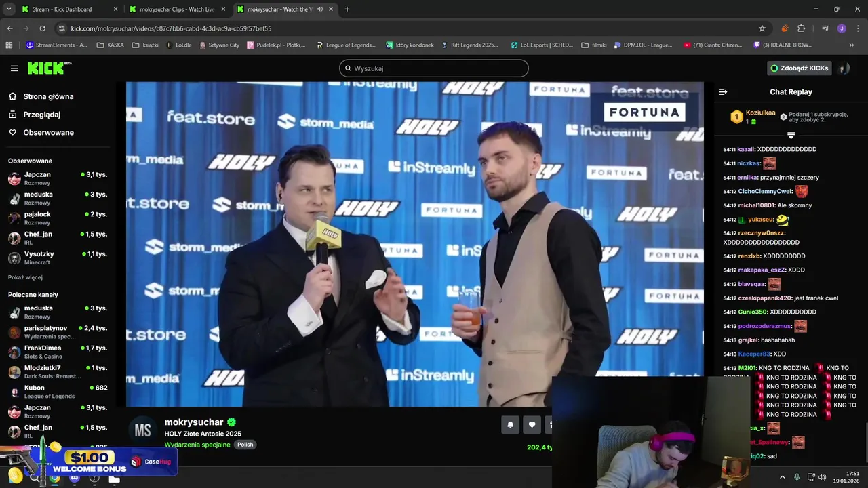Switch to mokrysuchar Clips tab
The width and height of the screenshot is (868, 488).
[x=177, y=9]
